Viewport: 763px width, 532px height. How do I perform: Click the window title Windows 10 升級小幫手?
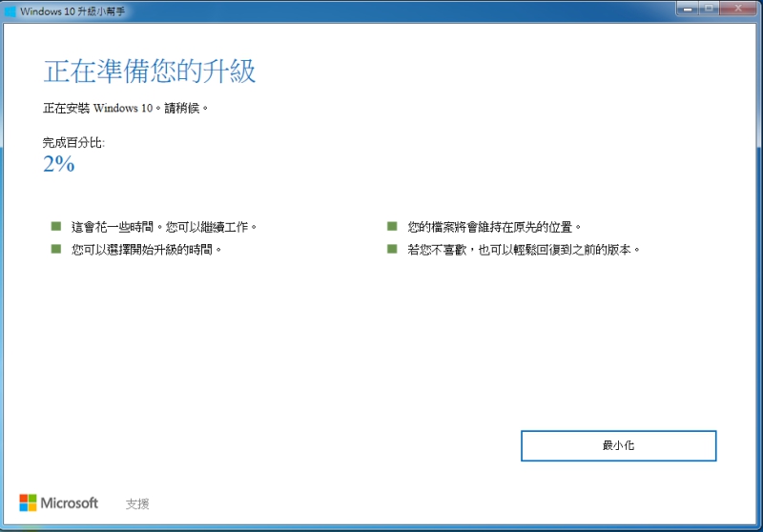pos(72,11)
